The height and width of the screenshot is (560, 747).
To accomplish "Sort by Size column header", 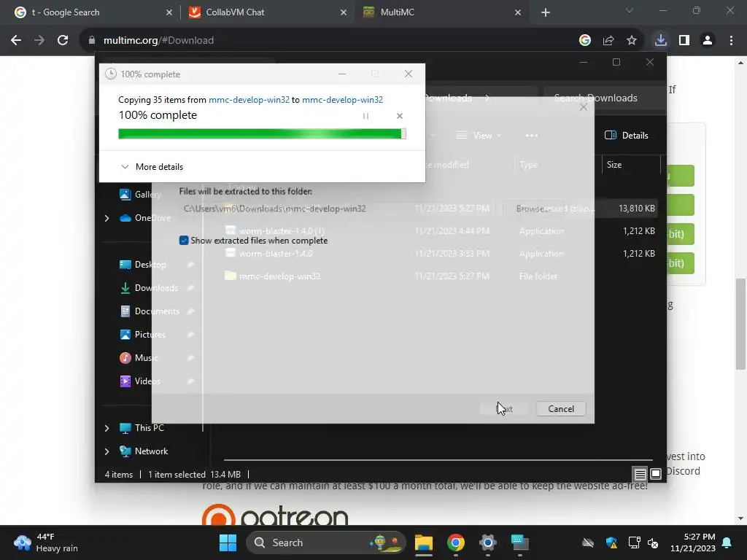I will point(631,165).
